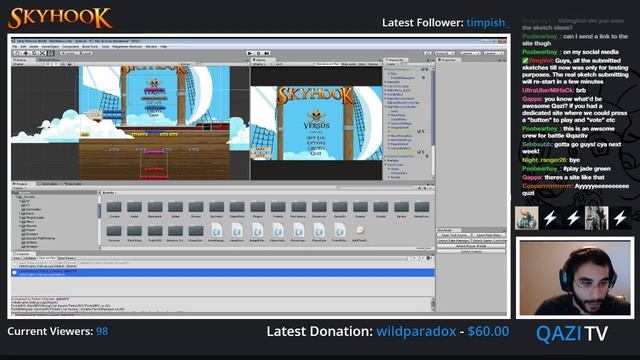Toggle Stats overlay in Game view
The width and height of the screenshot is (640, 360).
click(x=361, y=64)
